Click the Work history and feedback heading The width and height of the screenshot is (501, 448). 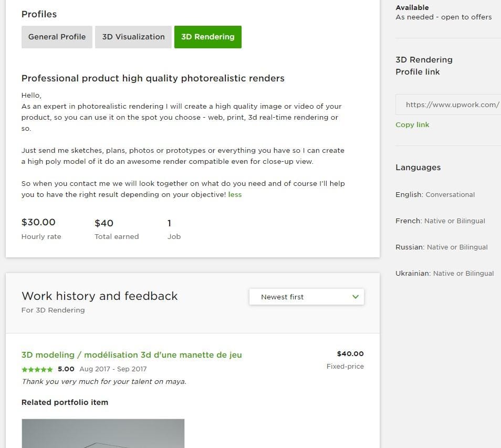[x=99, y=296]
